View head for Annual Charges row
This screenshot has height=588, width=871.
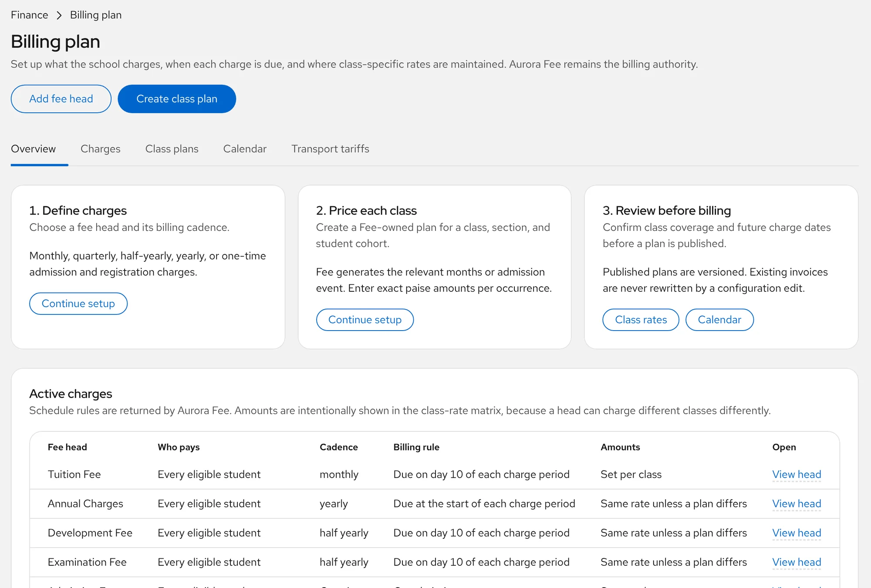point(797,504)
